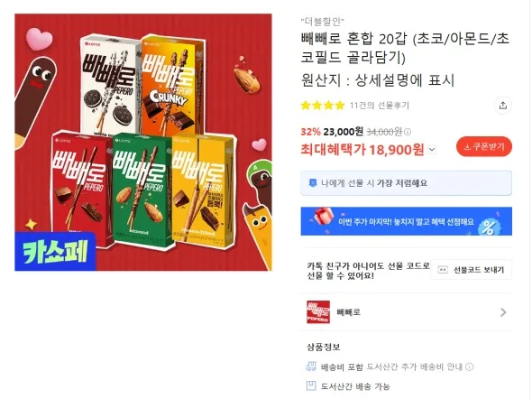Expand the 최대혜택가 18,900원 price details
The width and height of the screenshot is (532, 399).
click(432, 150)
